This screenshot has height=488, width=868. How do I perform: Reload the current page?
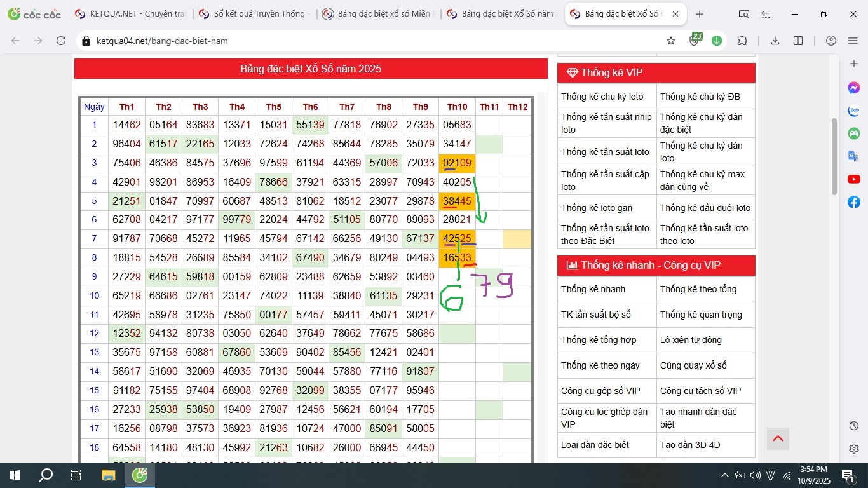point(61,41)
